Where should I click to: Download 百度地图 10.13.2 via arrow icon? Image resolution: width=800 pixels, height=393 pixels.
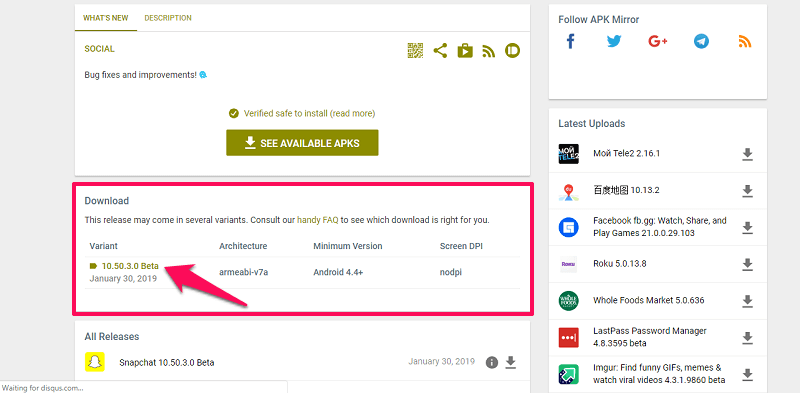pos(747,190)
